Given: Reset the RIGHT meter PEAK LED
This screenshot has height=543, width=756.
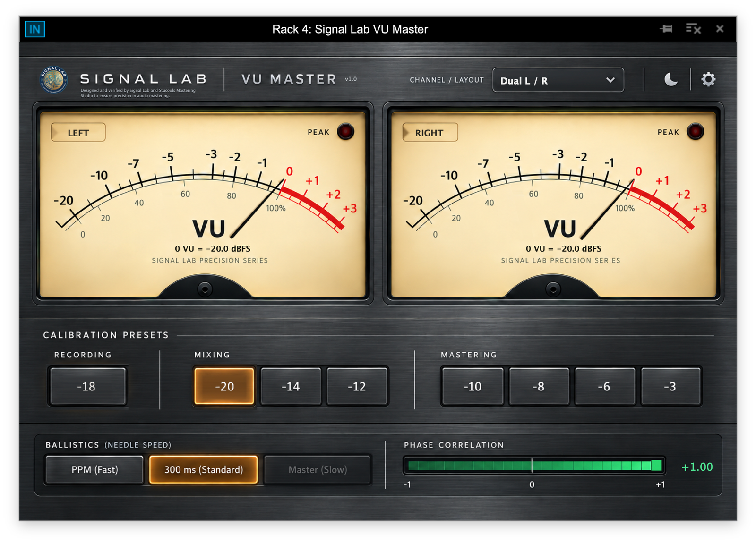Looking at the screenshot, I should tap(695, 131).
